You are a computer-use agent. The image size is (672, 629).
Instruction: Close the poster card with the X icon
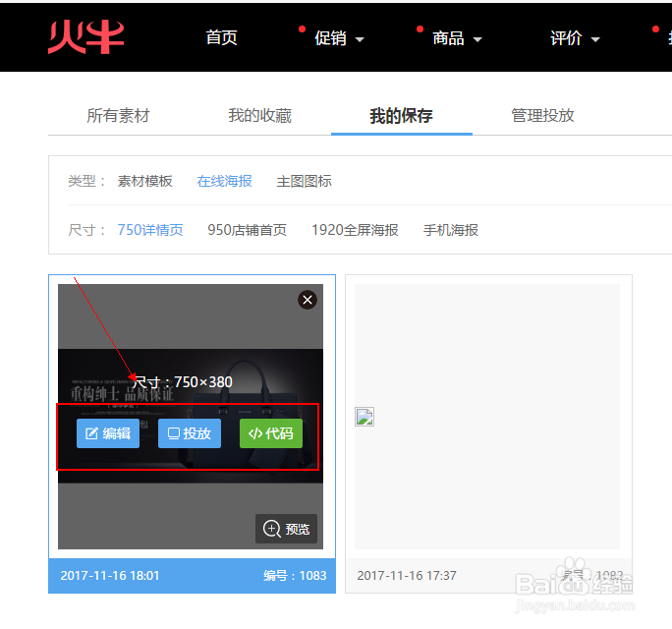(308, 300)
